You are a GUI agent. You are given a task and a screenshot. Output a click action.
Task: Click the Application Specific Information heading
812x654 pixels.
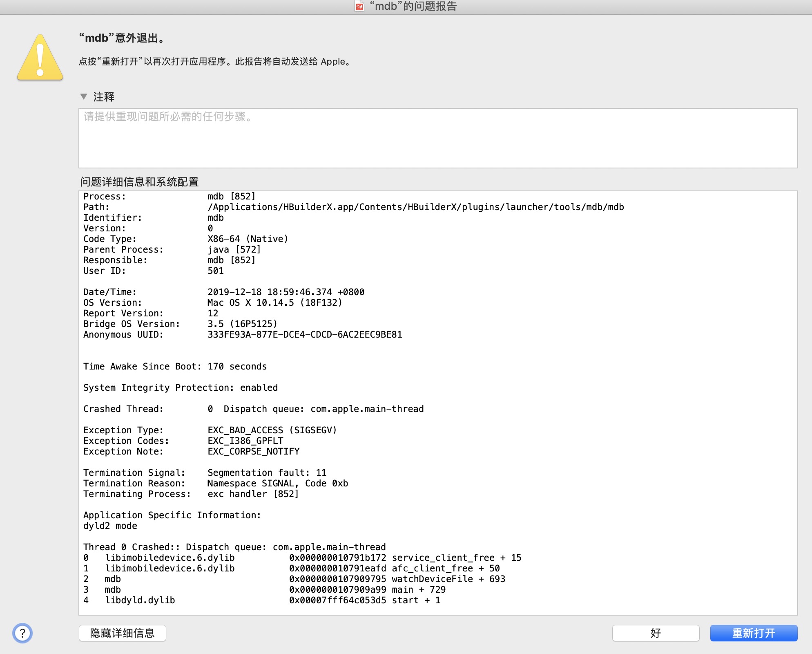(172, 515)
